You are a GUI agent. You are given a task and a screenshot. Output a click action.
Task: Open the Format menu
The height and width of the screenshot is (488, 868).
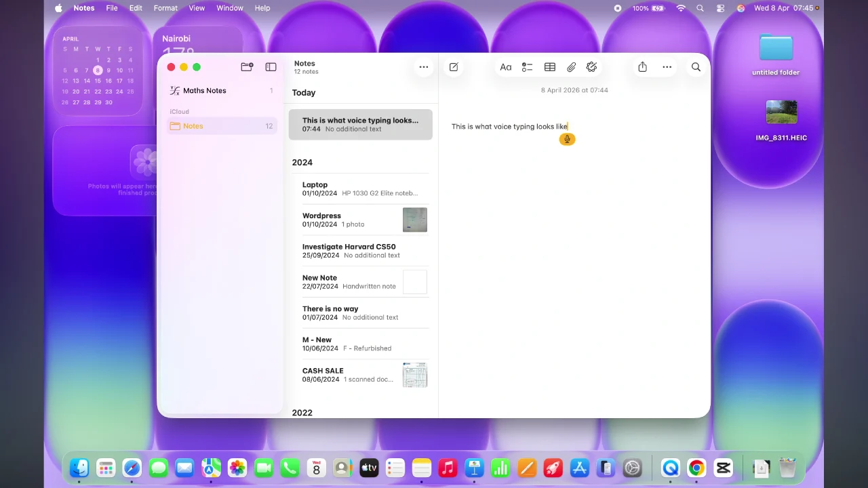[165, 8]
